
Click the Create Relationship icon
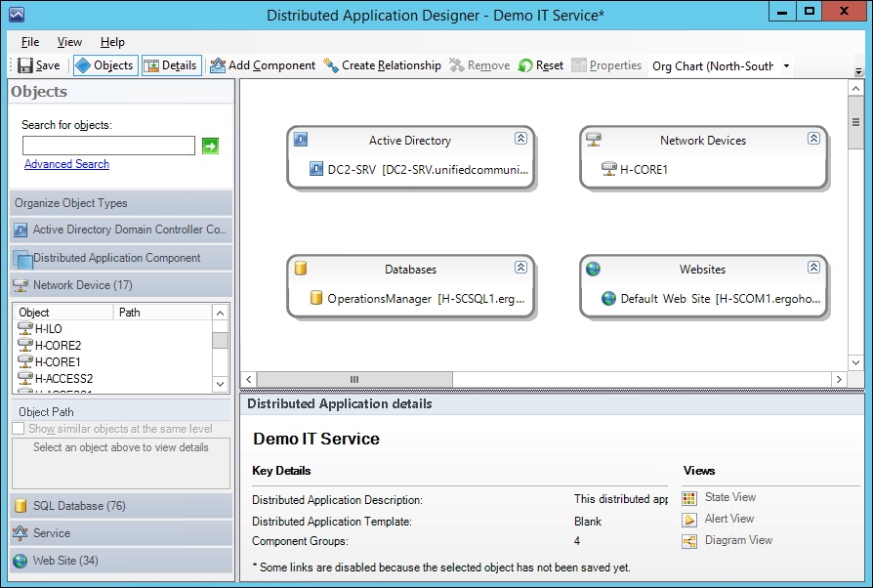pos(331,65)
